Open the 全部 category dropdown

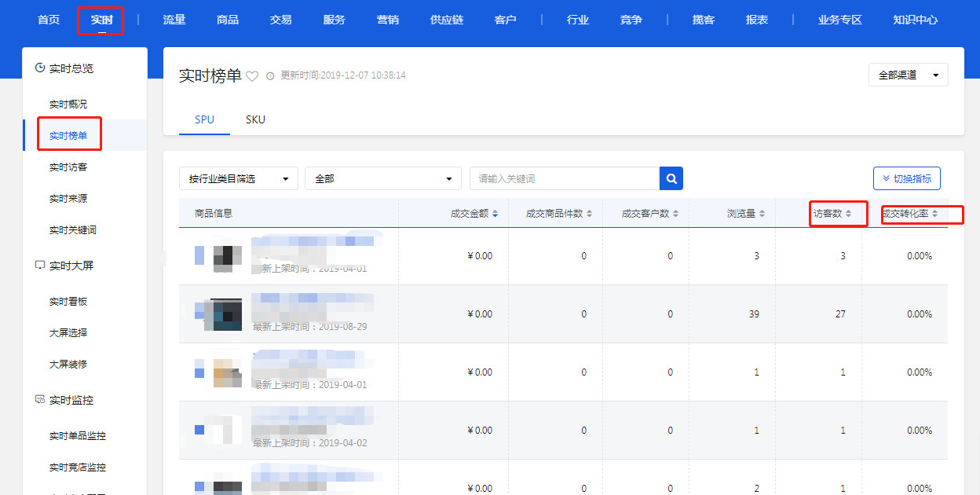click(382, 178)
